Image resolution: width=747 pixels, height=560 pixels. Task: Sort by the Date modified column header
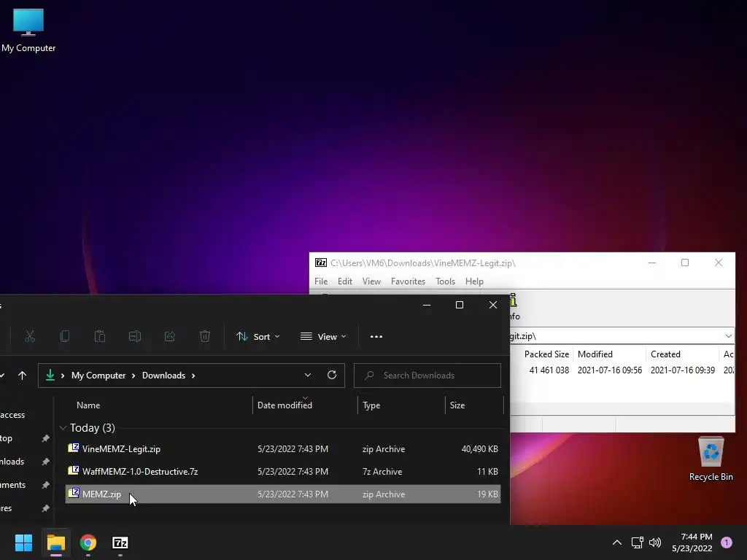[285, 405]
